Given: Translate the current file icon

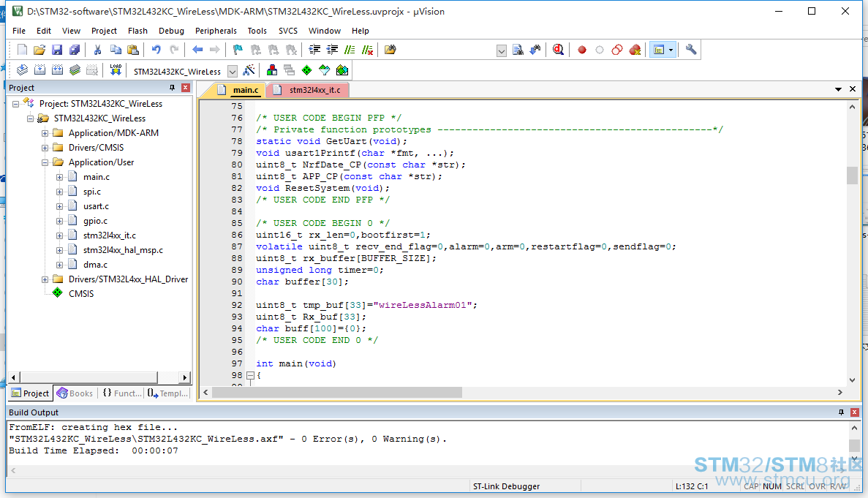Looking at the screenshot, I should [x=22, y=70].
